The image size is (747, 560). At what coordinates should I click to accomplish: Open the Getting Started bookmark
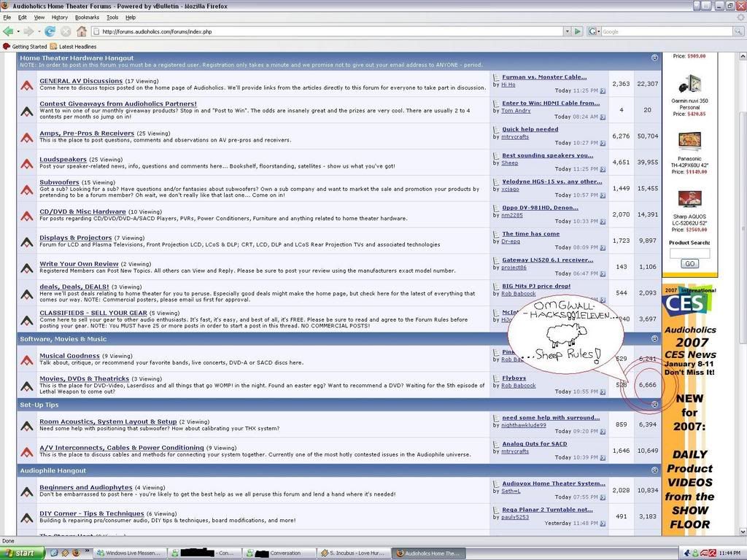[25, 47]
